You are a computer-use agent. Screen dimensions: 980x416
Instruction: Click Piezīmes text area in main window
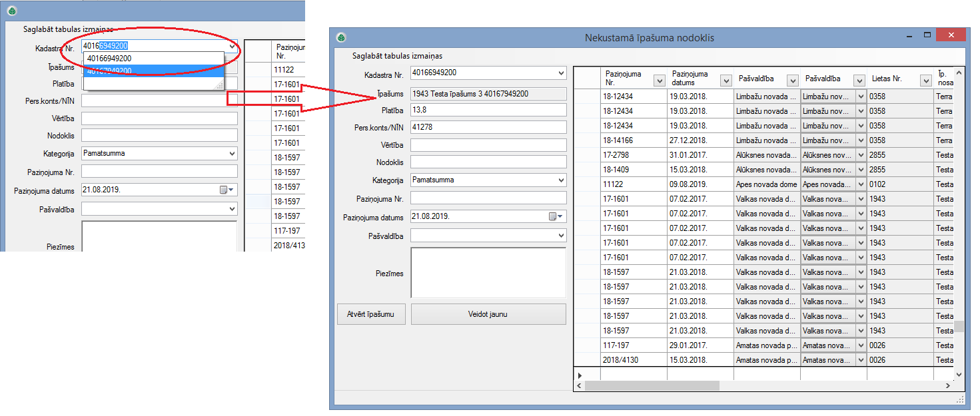[488, 273]
